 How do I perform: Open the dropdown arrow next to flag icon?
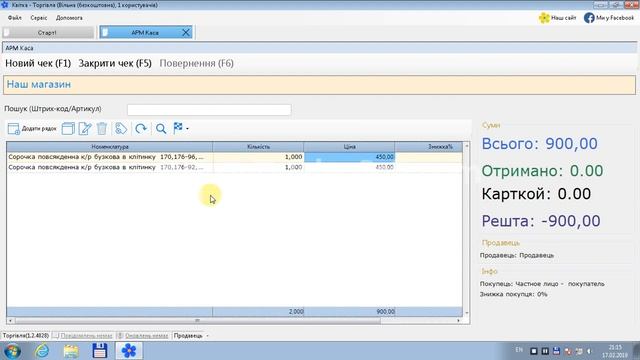pos(187,129)
